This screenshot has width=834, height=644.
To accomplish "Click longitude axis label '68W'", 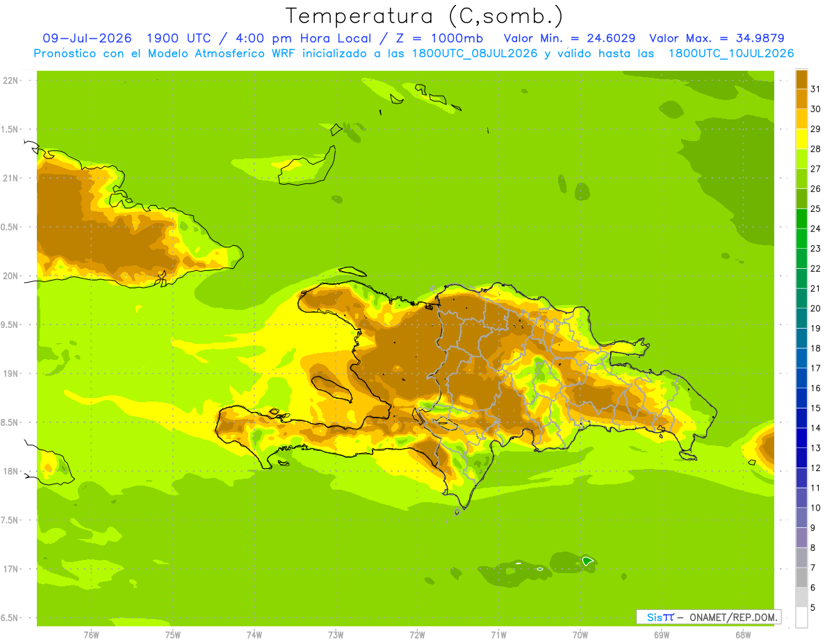I will [743, 635].
